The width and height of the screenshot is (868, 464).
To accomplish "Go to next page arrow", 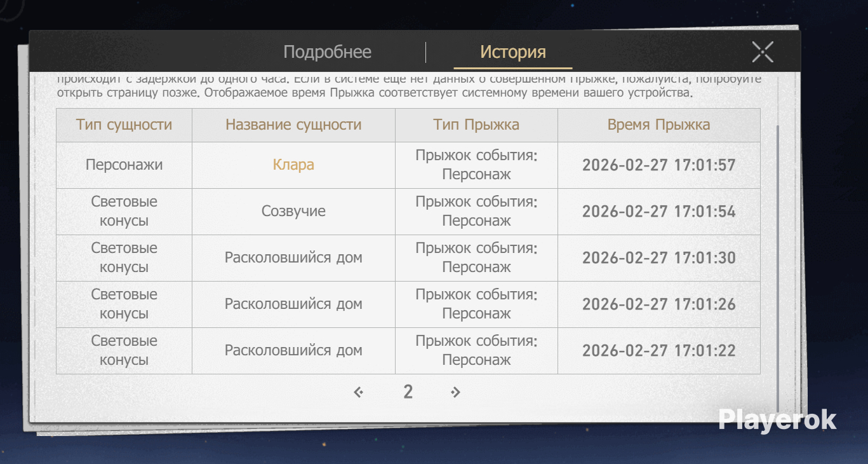I will (455, 392).
